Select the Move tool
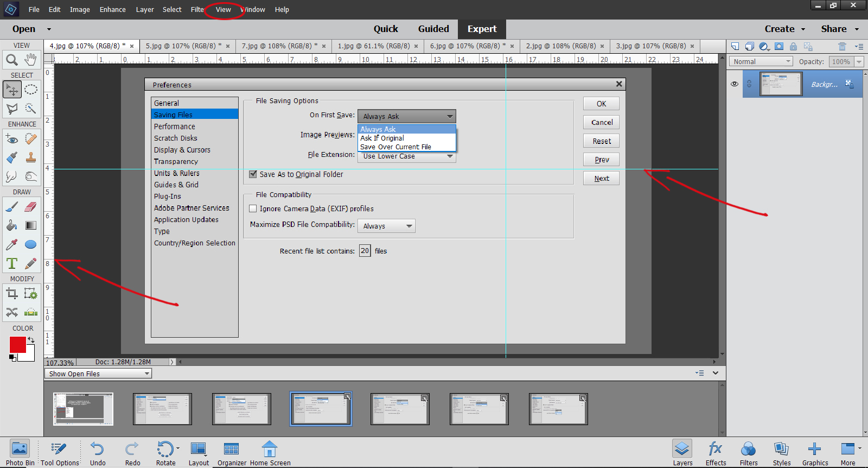The image size is (868, 468). point(11,90)
